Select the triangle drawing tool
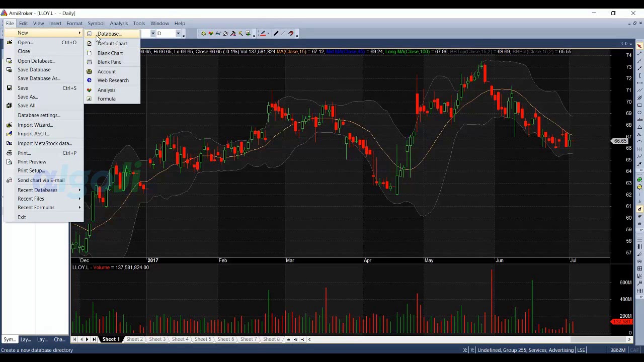The image size is (644, 362). (639, 127)
